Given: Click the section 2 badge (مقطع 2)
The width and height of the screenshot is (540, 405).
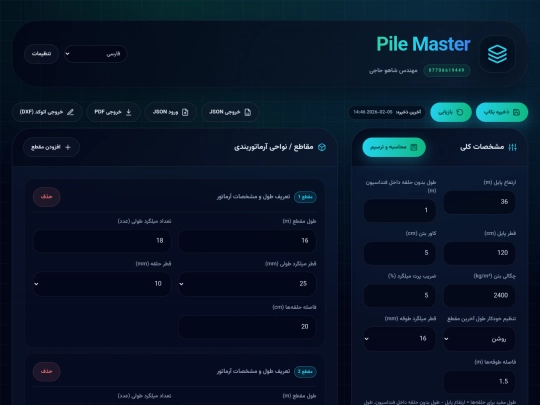Looking at the screenshot, I should click(305, 372).
